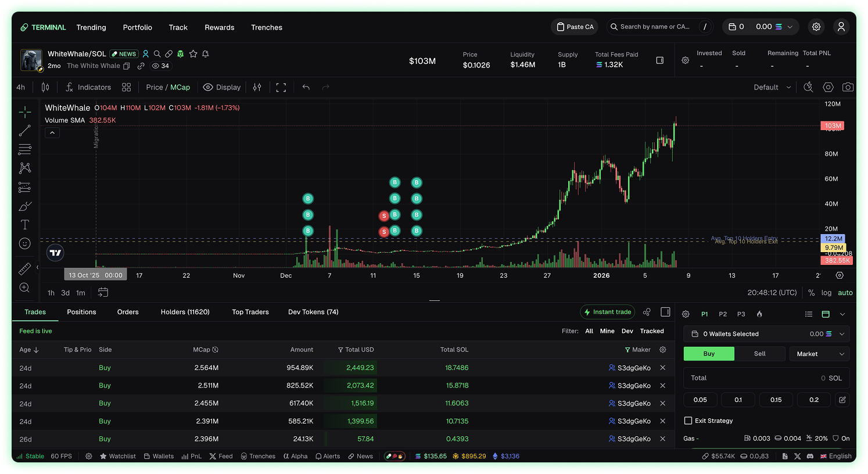Enable the Exit Strategy checkbox

[688, 421]
